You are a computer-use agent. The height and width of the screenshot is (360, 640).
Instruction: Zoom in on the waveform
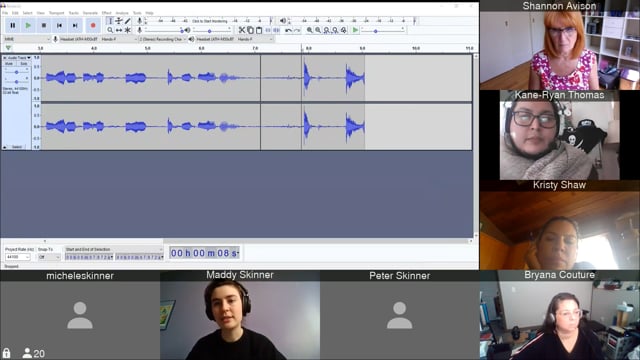309,30
